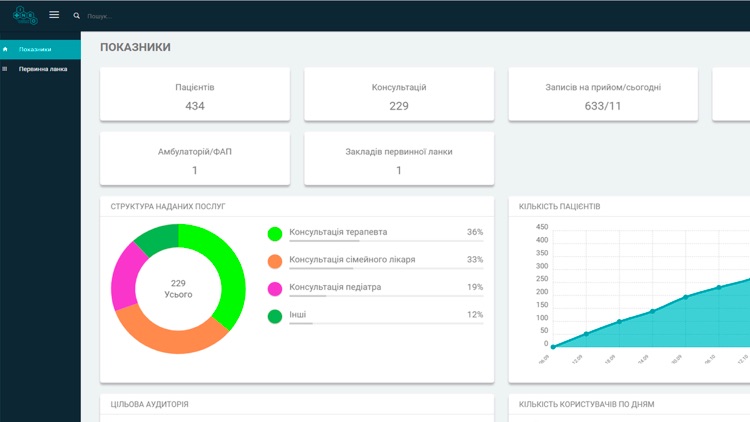The width and height of the screenshot is (750, 422).
Task: Click the list icon beside Первинна ланка
Action: click(x=6, y=69)
